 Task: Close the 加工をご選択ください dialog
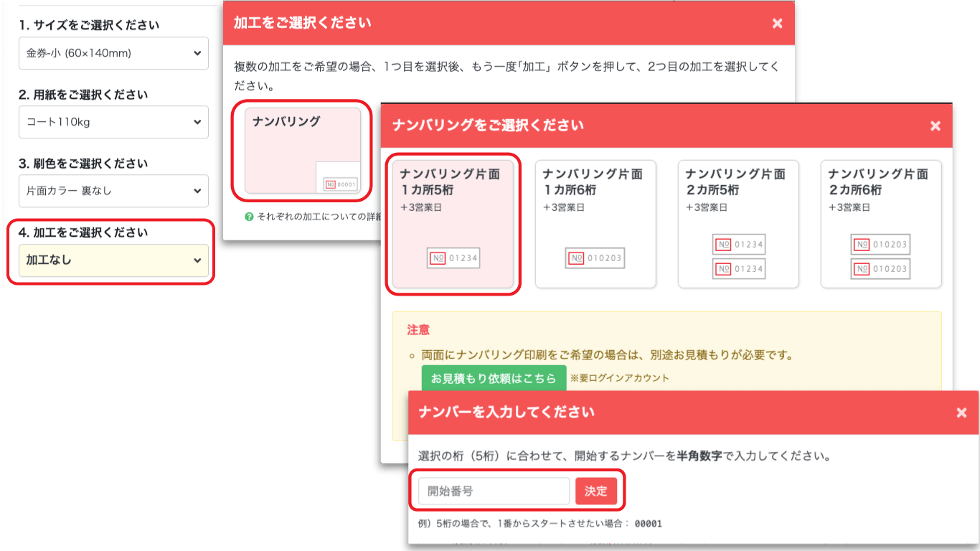(777, 23)
